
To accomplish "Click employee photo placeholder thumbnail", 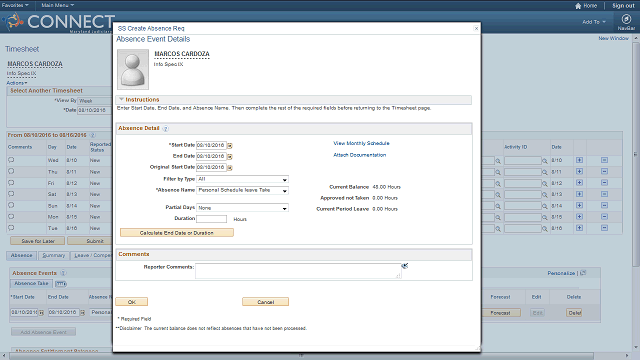I will coord(133,69).
